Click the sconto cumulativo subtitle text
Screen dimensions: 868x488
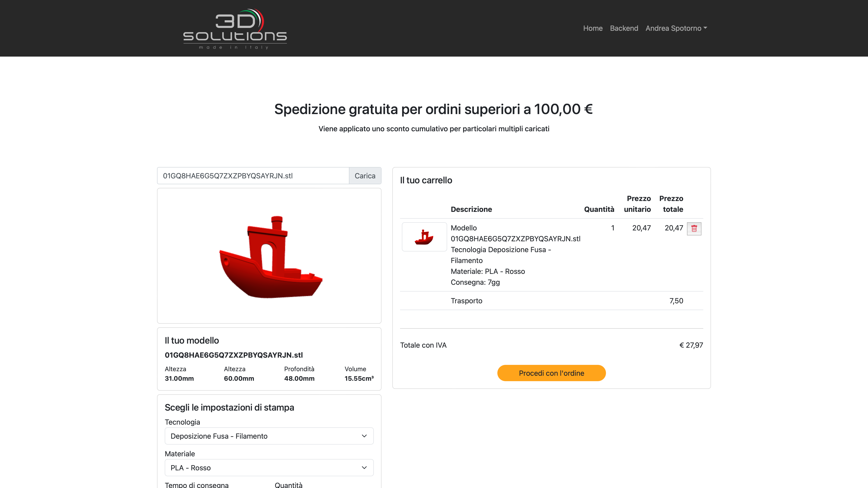[434, 129]
